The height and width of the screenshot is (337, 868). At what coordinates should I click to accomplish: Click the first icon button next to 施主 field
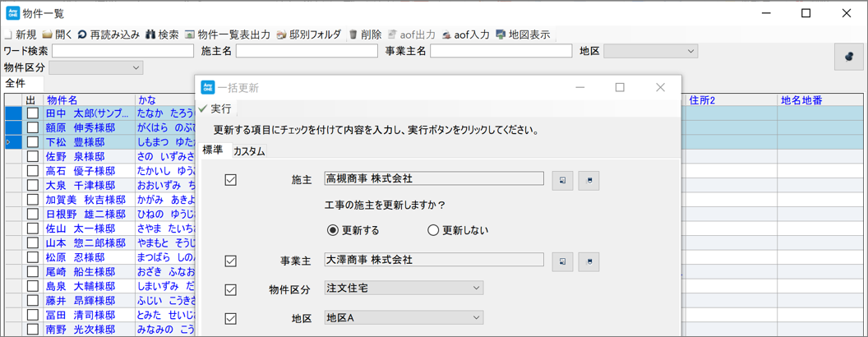pyautogui.click(x=562, y=180)
